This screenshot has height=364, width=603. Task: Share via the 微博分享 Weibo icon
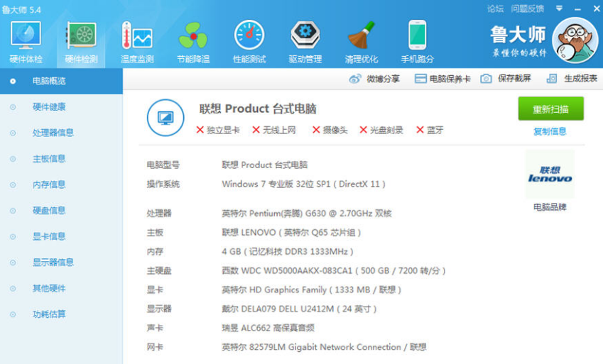[x=355, y=79]
